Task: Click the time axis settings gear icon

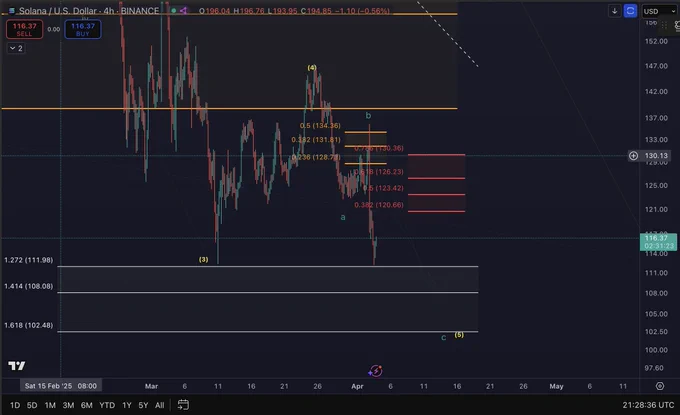Action: pyautogui.click(x=660, y=386)
